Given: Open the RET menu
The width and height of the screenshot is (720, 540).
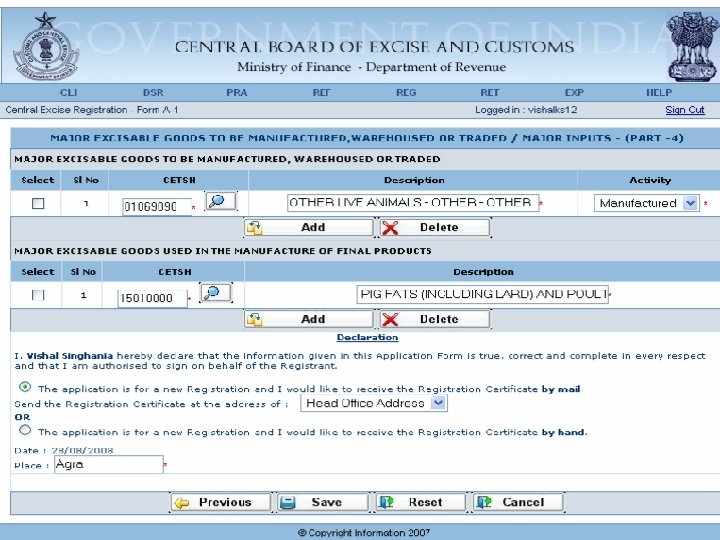Looking at the screenshot, I should pyautogui.click(x=489, y=92).
